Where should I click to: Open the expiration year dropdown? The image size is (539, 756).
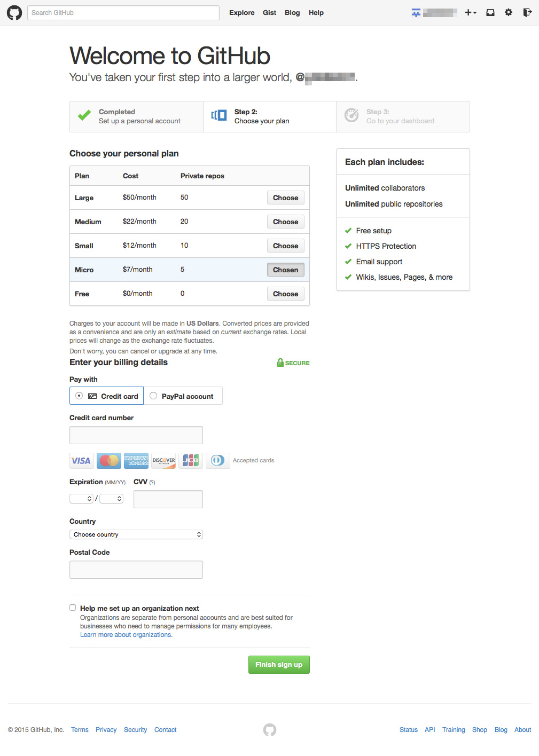pos(112,499)
